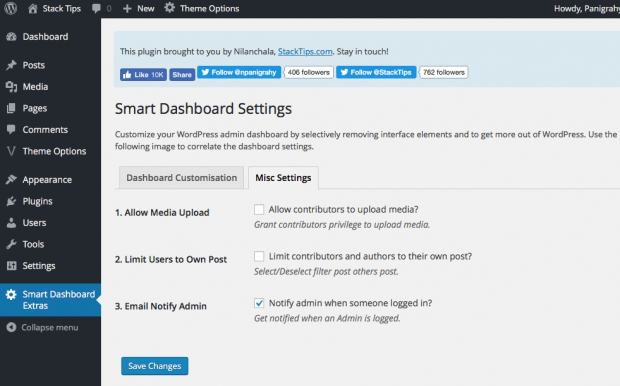Click the Collapse menu arrow icon
Viewport: 620px width, 386px height.
(x=11, y=327)
